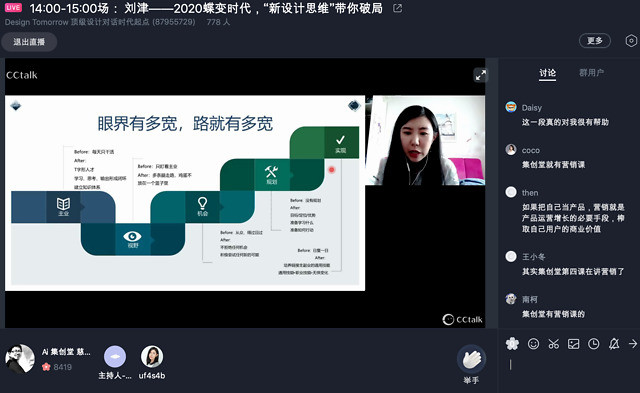Click the 退出直播 exit live button
This screenshot has width=640, height=393.
29,42
